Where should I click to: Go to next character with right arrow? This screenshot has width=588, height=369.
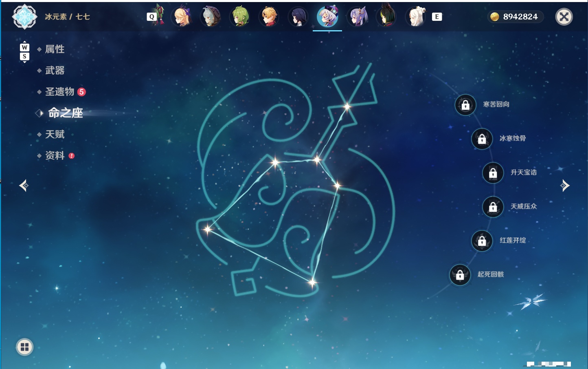[x=565, y=186]
